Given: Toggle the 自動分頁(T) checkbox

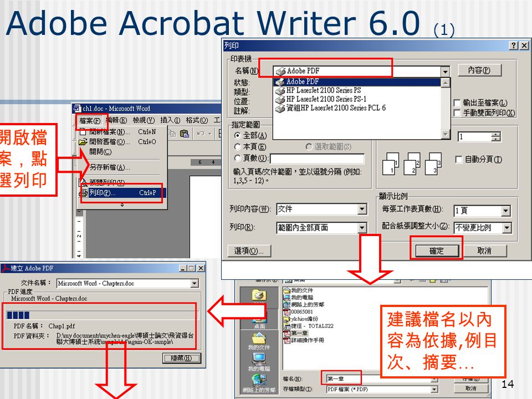Looking at the screenshot, I should pyautogui.click(x=458, y=159).
